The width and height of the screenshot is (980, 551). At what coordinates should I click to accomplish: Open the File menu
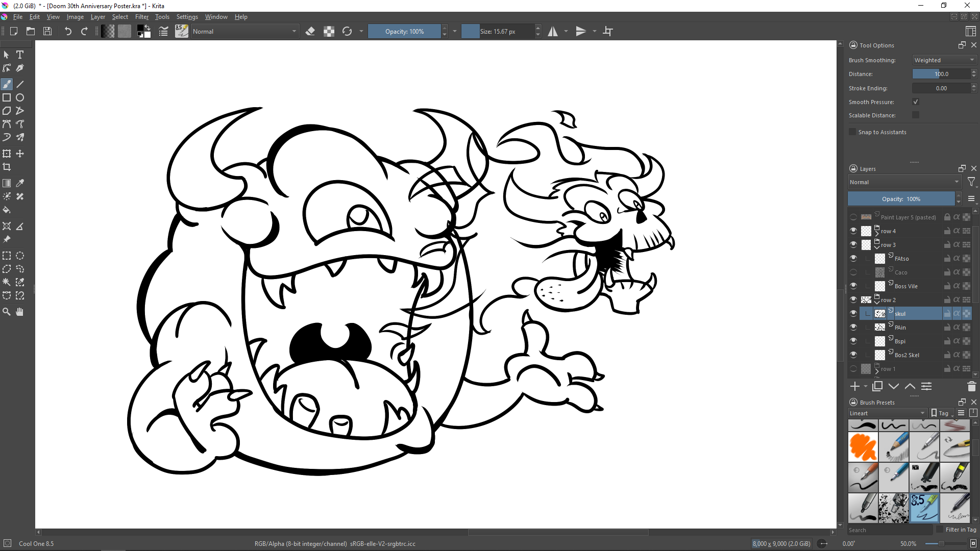point(17,17)
